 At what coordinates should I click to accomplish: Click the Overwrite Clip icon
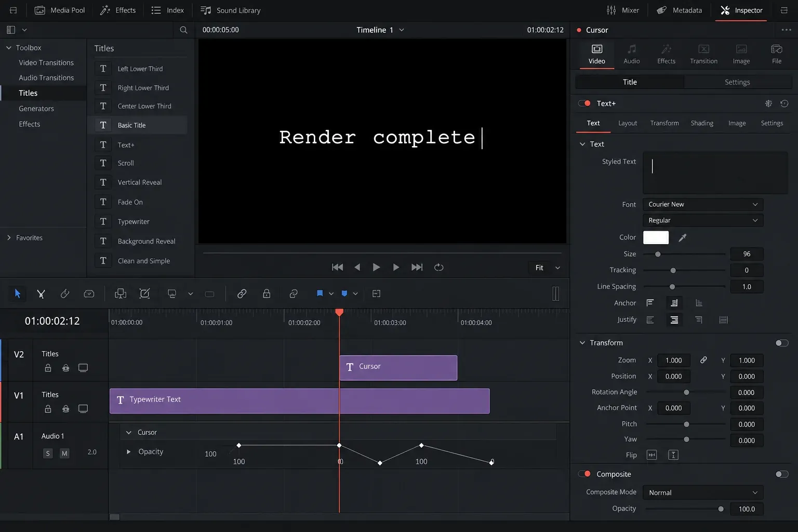tap(144, 294)
